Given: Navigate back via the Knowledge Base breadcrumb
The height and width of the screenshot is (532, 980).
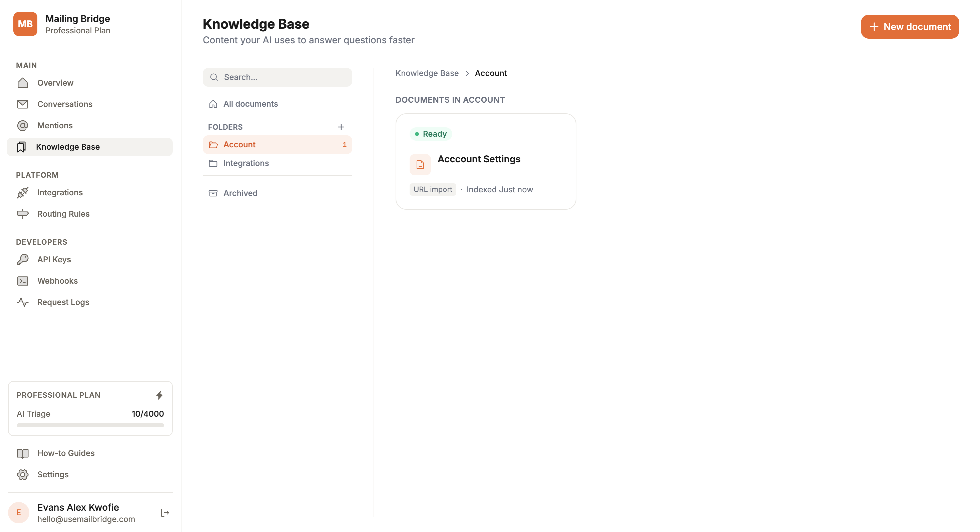Looking at the screenshot, I should coord(427,73).
